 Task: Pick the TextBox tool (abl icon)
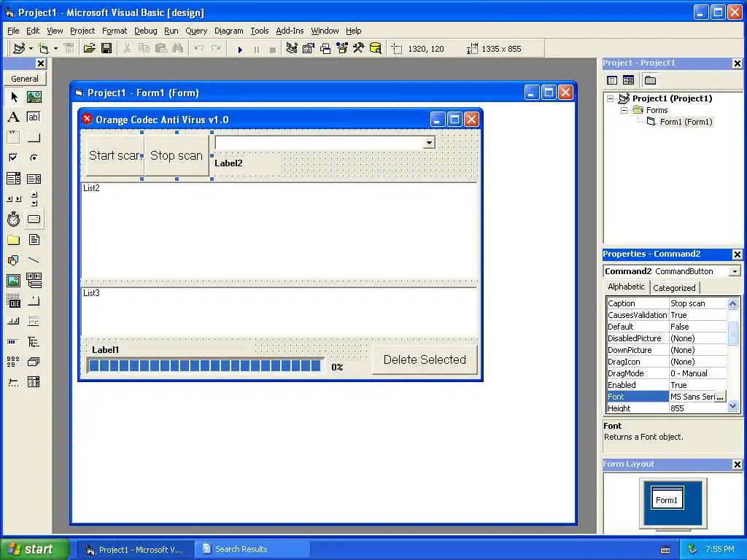[34, 117]
